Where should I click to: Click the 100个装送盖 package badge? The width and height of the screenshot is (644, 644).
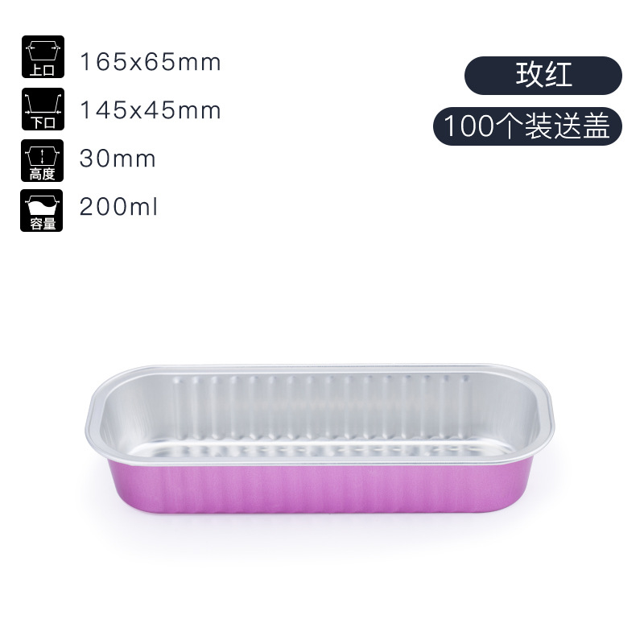click(x=528, y=126)
